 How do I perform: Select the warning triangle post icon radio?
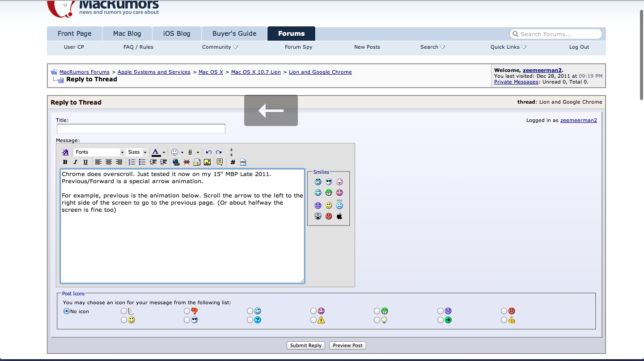click(x=314, y=320)
